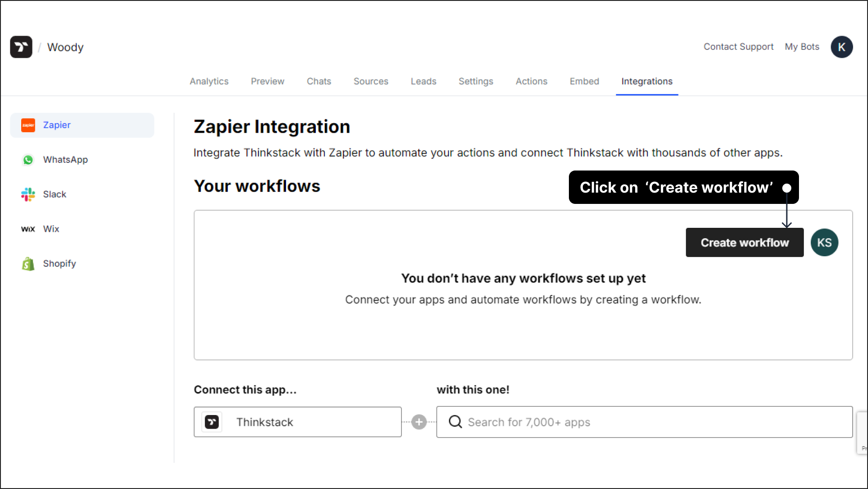Image resolution: width=868 pixels, height=489 pixels.
Task: Open the Analytics tab
Action: pos(209,81)
